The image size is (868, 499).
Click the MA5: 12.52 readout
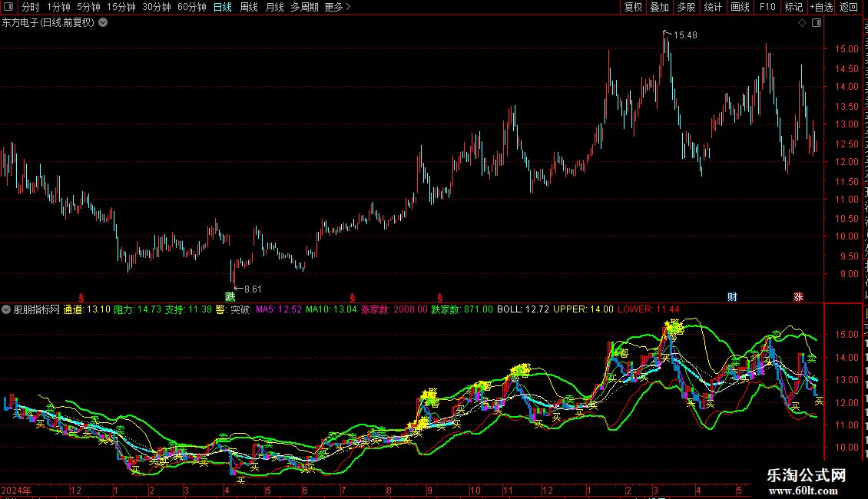click(278, 309)
